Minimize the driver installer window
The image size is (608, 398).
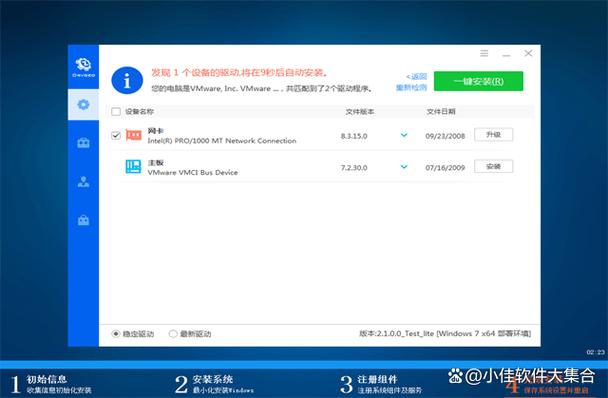point(506,54)
